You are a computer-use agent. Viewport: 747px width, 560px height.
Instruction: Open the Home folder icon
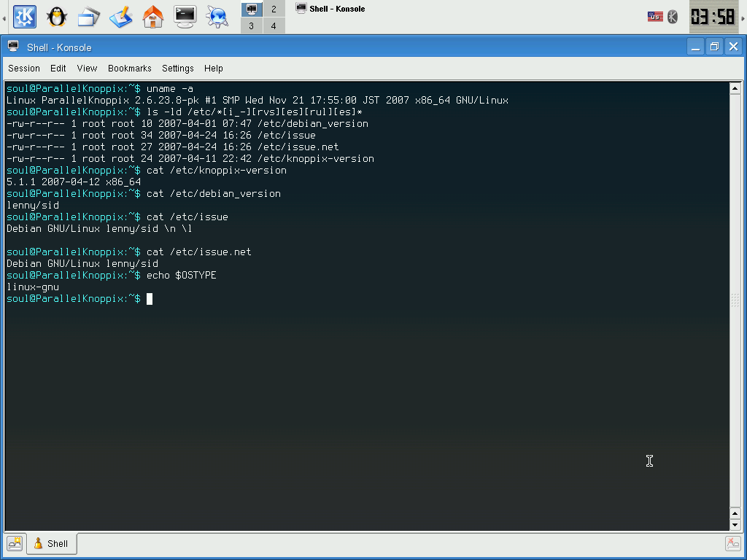pos(153,17)
